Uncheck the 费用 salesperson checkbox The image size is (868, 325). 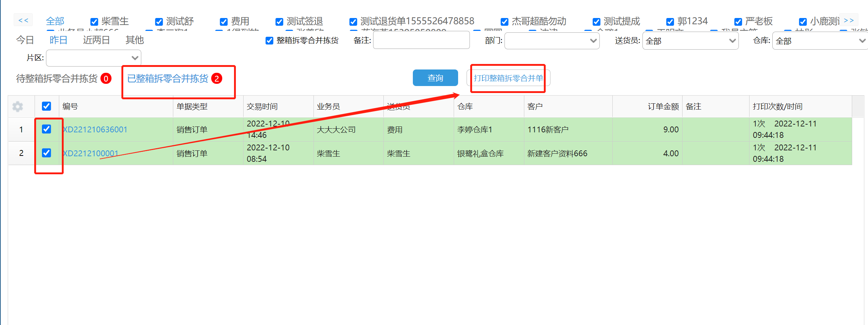224,22
